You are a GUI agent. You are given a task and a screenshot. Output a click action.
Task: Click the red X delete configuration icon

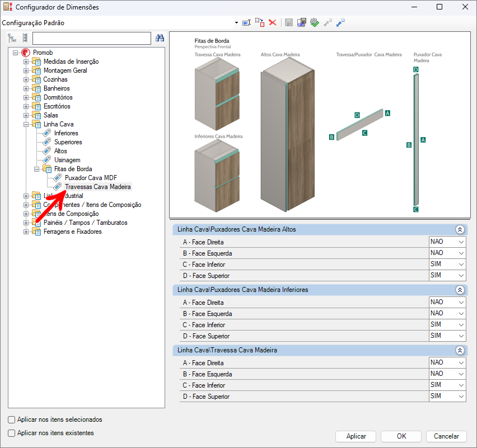[x=273, y=22]
